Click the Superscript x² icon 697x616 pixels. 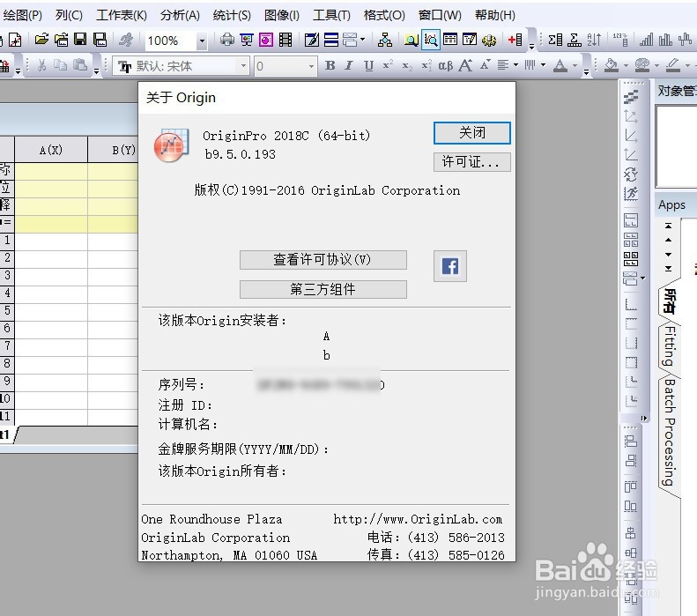tap(388, 65)
